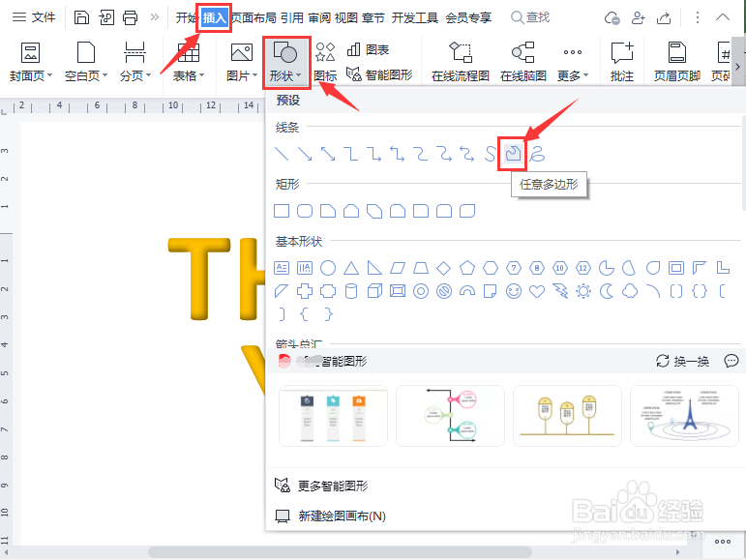The width and height of the screenshot is (746, 560).
Task: Select the branching timeline smart graphic thumbnail
Action: coord(450,416)
